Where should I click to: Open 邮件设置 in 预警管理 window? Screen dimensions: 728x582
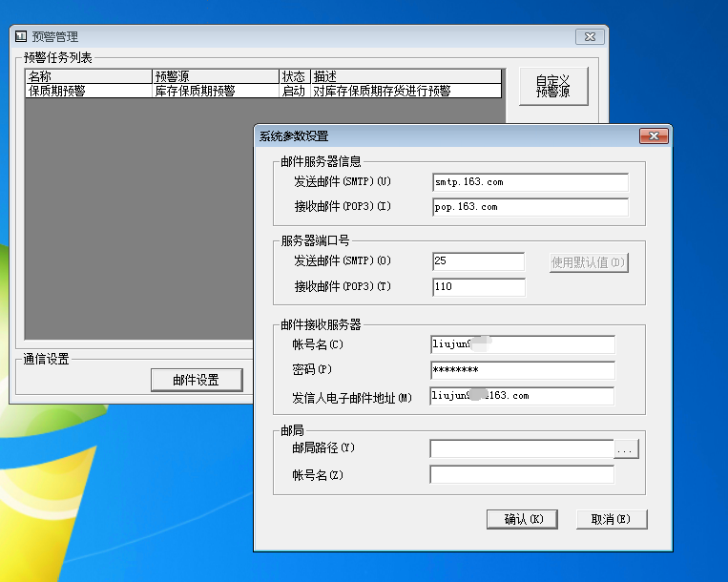tap(197, 380)
